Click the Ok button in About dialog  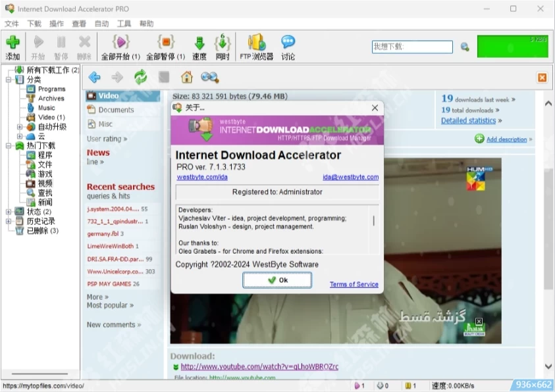[x=277, y=280]
